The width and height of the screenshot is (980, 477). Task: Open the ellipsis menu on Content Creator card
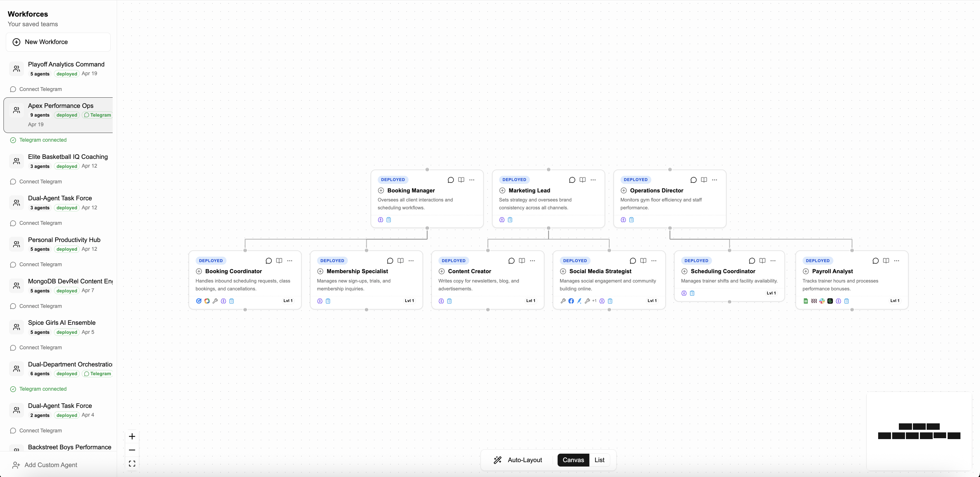tap(532, 261)
